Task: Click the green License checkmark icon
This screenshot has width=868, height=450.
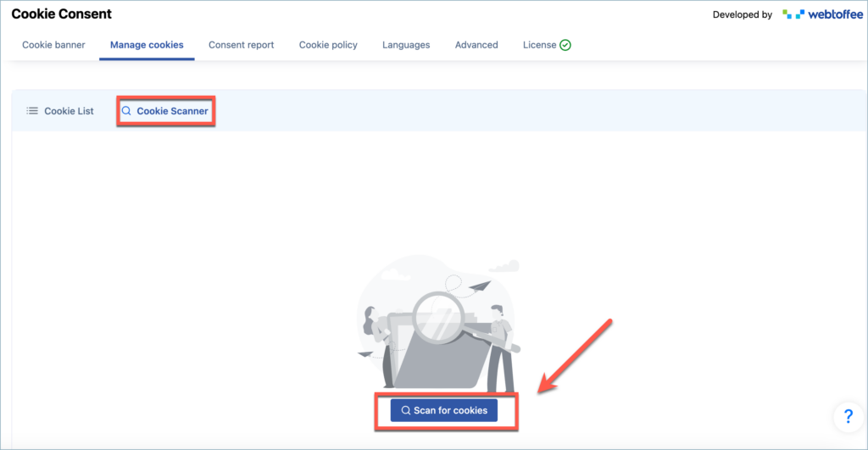Action: tap(565, 45)
